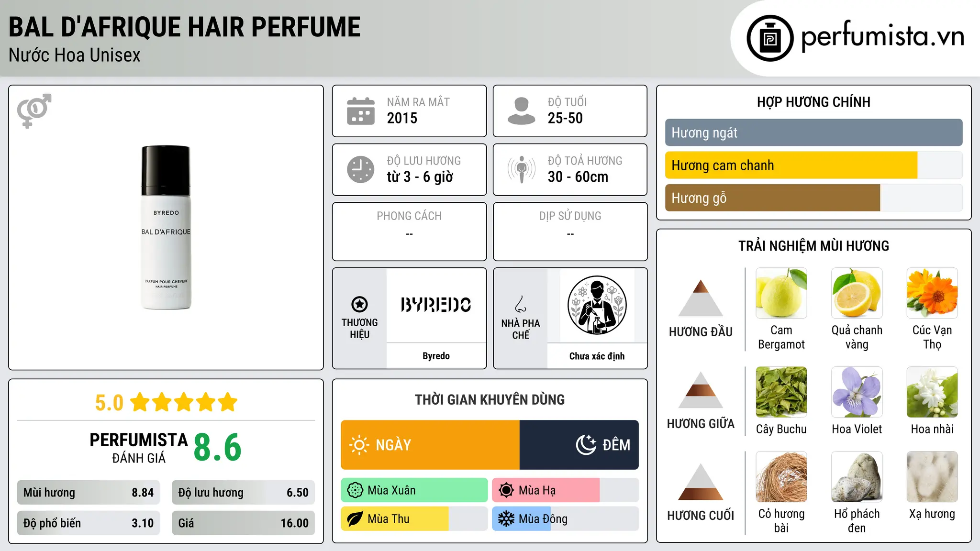
Task: Open the Cỏ hương bài note image
Action: click(x=781, y=477)
